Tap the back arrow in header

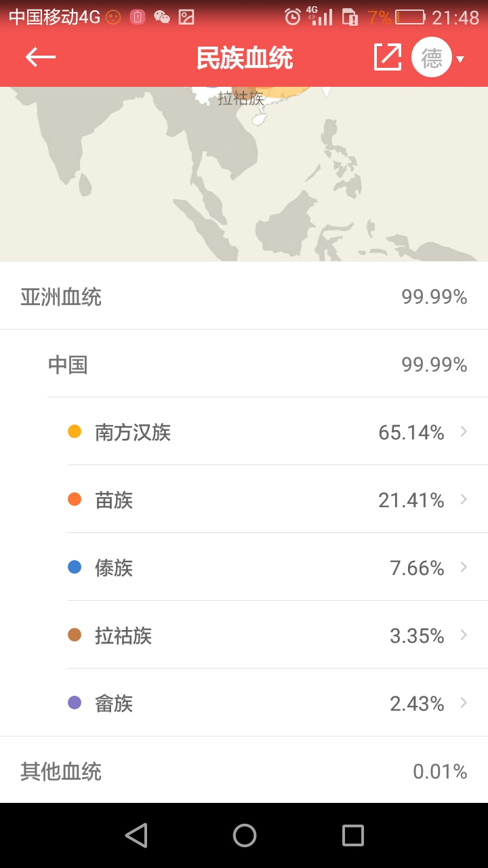click(x=41, y=58)
